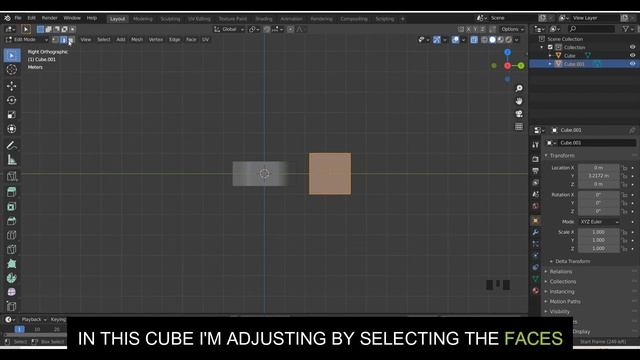Switch orthographic/perspective grid icon
The height and width of the screenshot is (360, 640).
pos(519,127)
